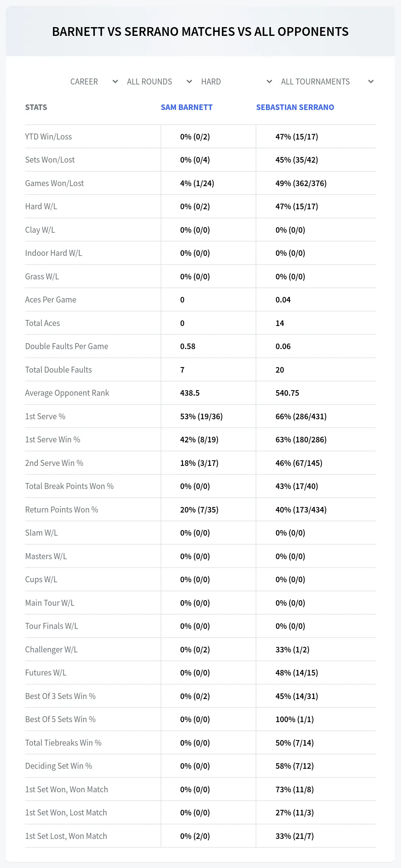The image size is (401, 868).
Task: Open the SAM BARNETT player link
Action: 187,107
